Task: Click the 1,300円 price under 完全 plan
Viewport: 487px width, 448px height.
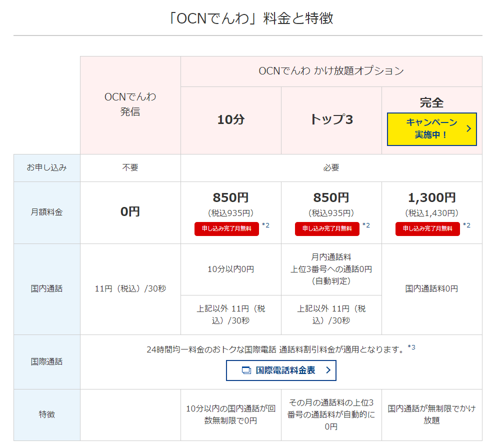Action: [431, 197]
